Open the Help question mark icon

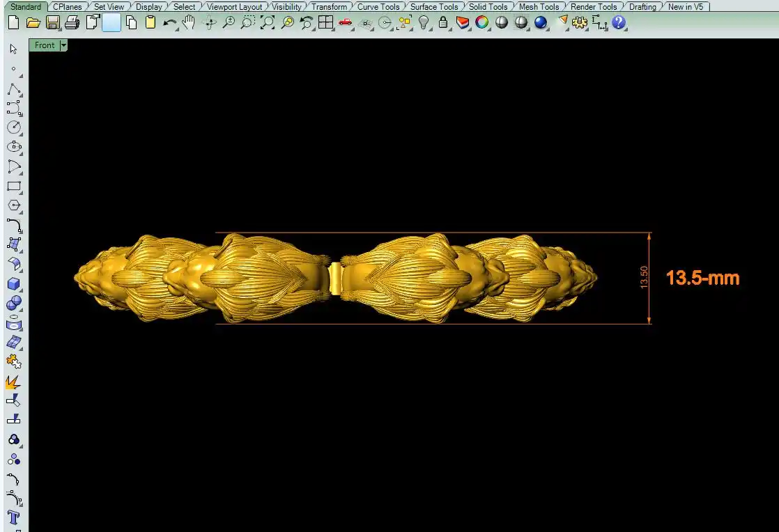click(619, 23)
